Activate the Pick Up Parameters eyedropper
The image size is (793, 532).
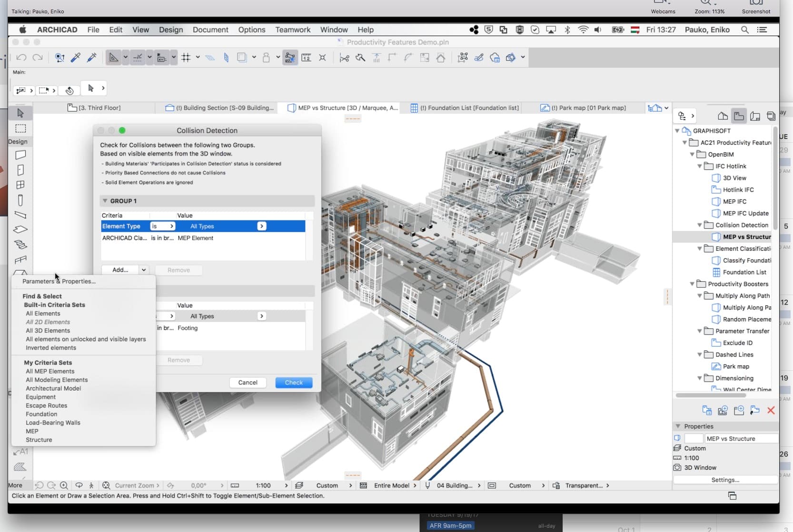76,58
